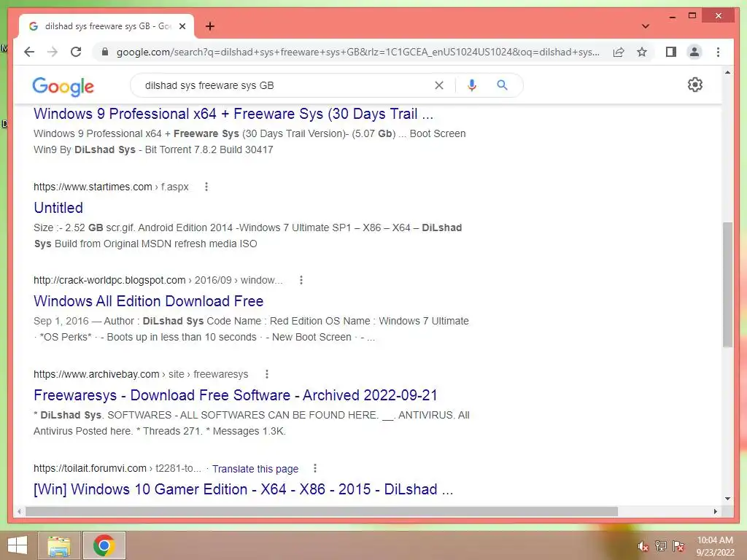This screenshot has height=560, width=747.
Task: Click the horizontal scroll left arrow
Action: tap(18, 511)
